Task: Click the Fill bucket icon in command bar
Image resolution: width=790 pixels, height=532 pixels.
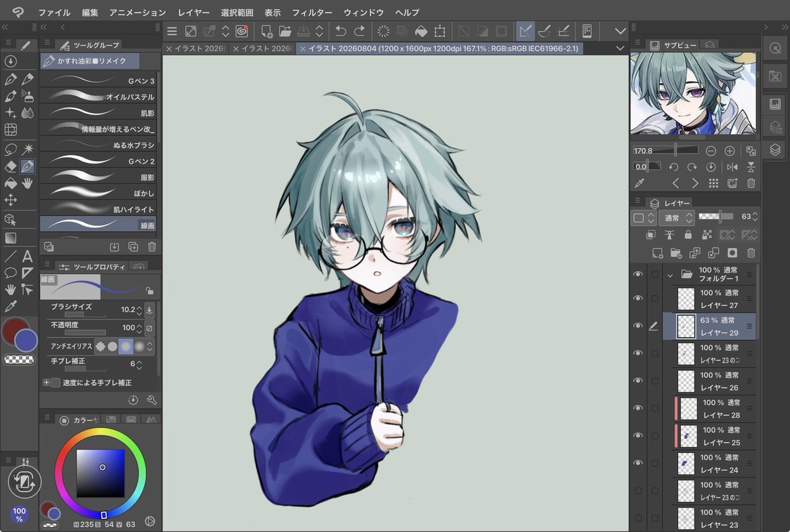Action: (421, 31)
